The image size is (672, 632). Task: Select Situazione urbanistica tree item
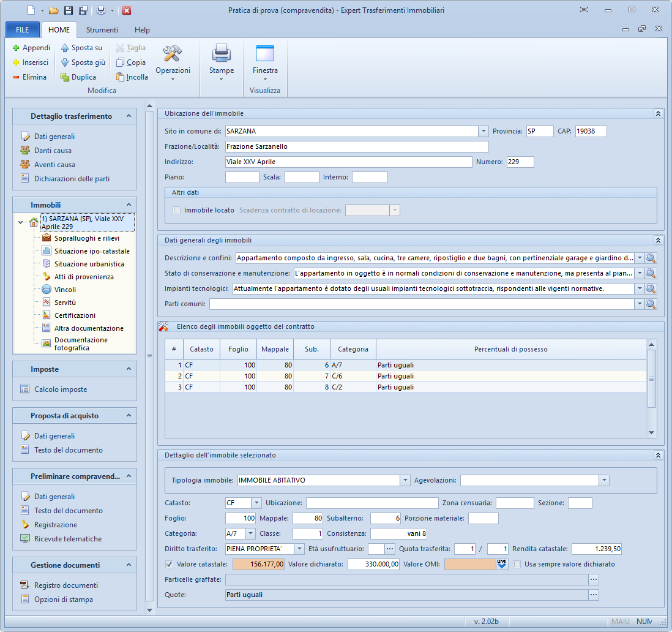[89, 264]
